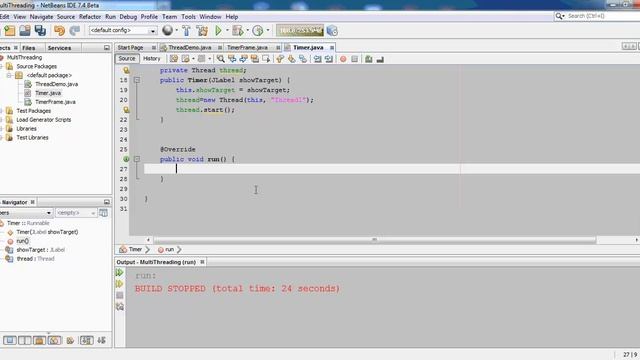
Task: Open the Refactor menu
Action: point(90,17)
